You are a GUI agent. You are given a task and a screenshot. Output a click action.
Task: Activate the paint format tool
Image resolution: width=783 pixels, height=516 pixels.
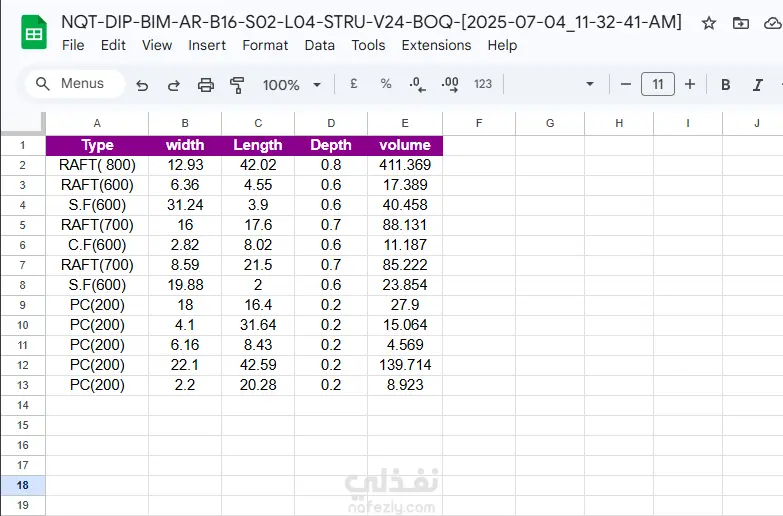237,85
